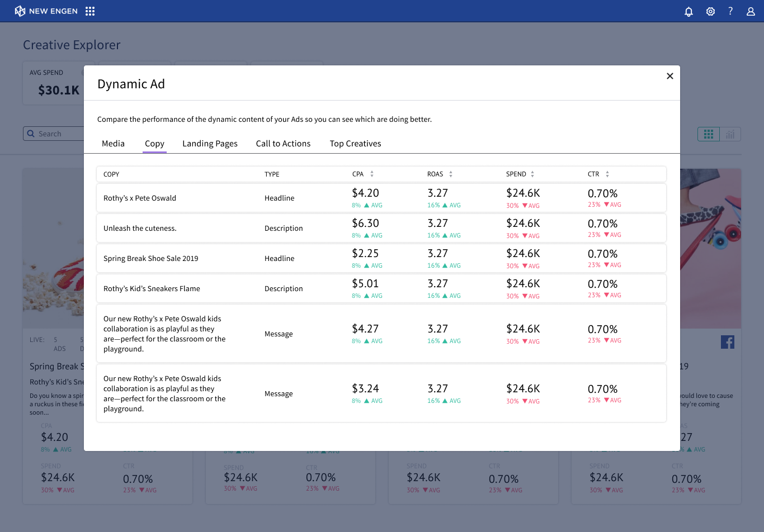
Task: Click the $2.25 CPA value
Action: click(x=365, y=253)
